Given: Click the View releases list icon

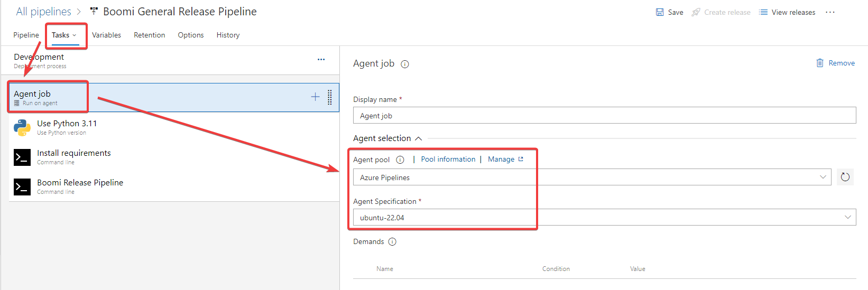Looking at the screenshot, I should point(763,12).
